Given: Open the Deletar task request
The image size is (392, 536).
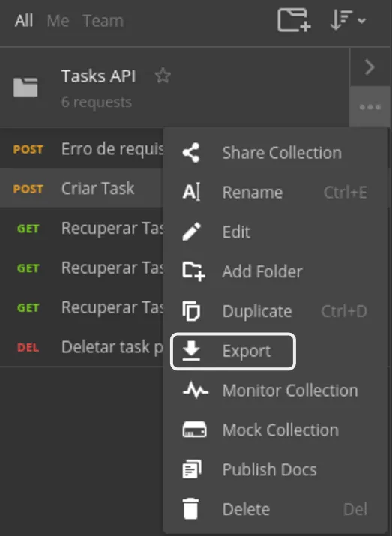Looking at the screenshot, I should pos(82,346).
